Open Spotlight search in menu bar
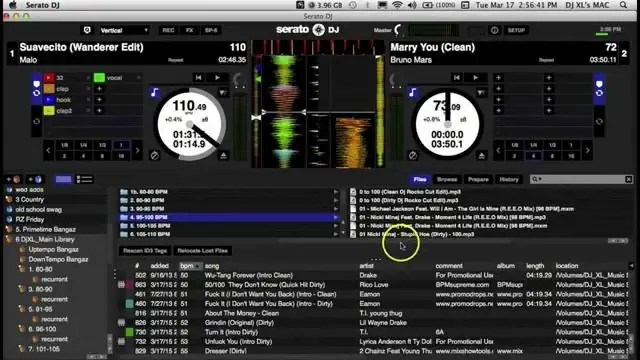 [x=623, y=5]
